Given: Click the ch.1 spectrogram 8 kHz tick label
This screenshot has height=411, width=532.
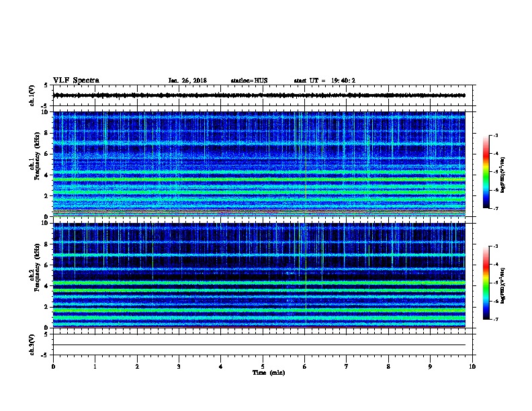Looking at the screenshot, I should (x=46, y=133).
